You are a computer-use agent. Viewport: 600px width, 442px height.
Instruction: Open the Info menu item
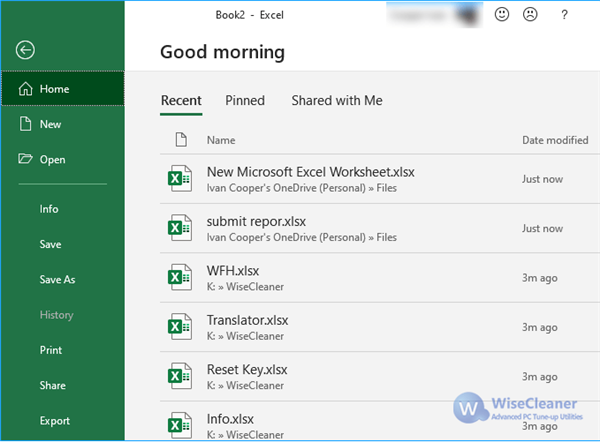(49, 209)
